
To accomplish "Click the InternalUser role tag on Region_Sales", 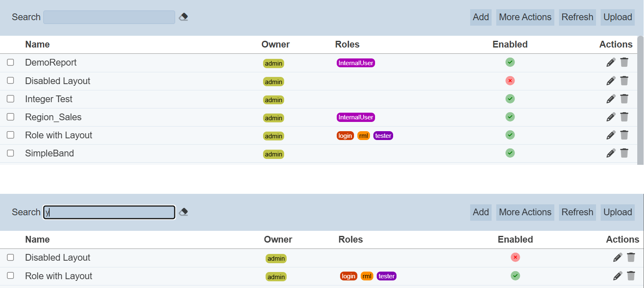I will [356, 117].
